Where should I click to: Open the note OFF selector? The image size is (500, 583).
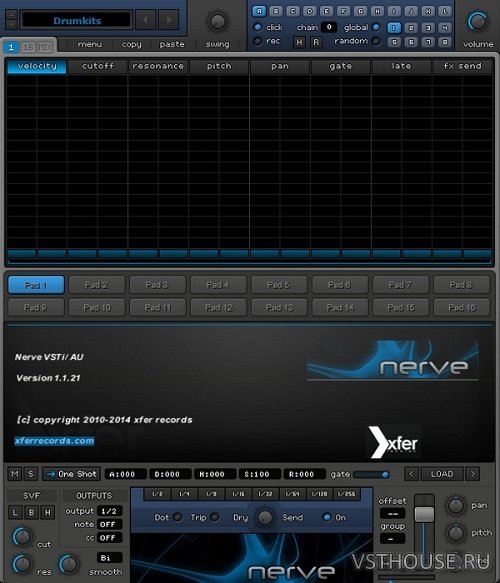click(109, 525)
